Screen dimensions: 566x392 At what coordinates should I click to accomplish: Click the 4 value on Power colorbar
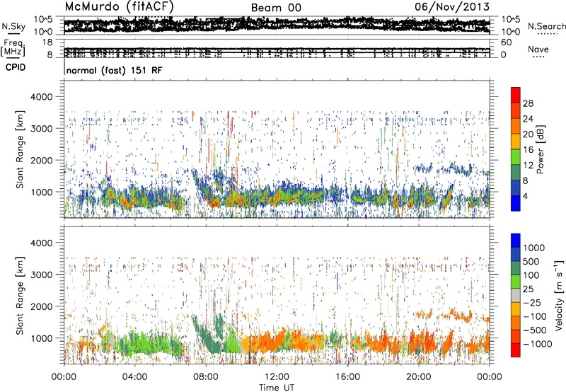(x=526, y=197)
